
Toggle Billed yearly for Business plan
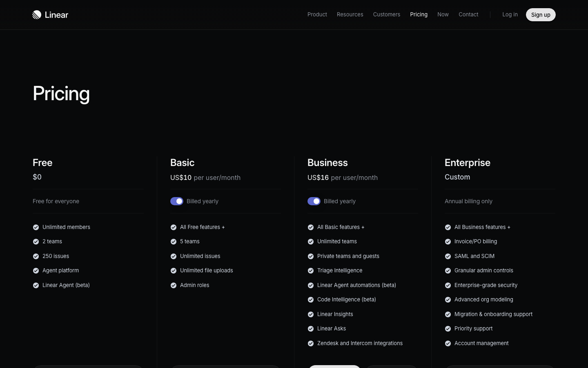pos(314,201)
